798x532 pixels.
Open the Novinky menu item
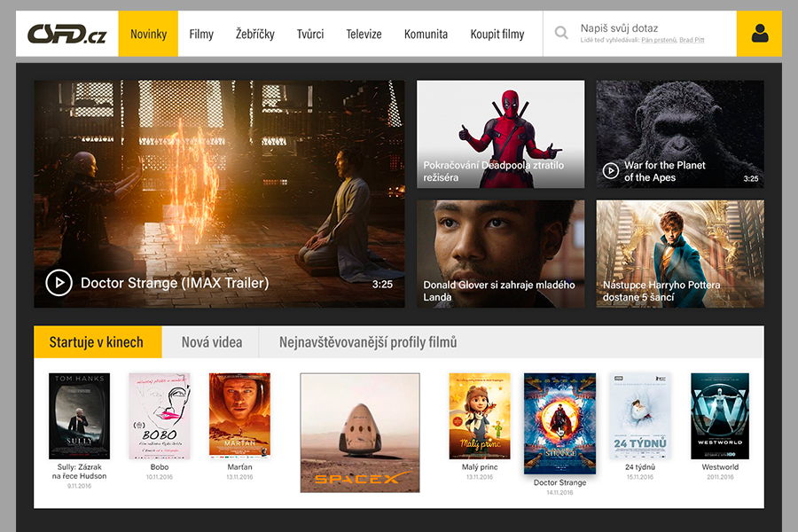(148, 34)
